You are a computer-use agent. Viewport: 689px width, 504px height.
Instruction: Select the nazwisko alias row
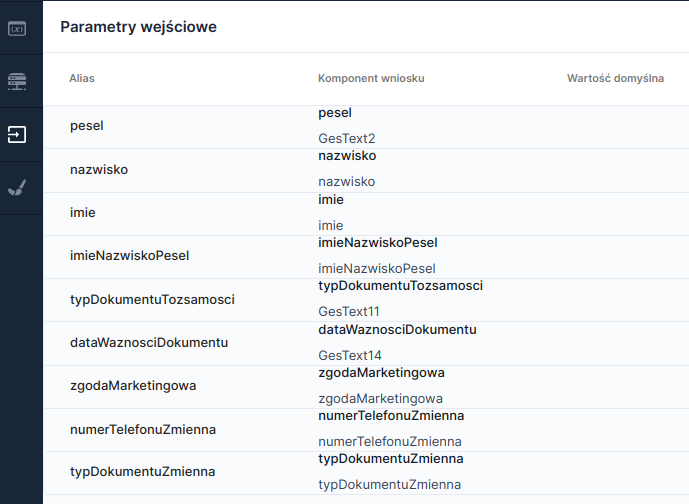(99, 169)
